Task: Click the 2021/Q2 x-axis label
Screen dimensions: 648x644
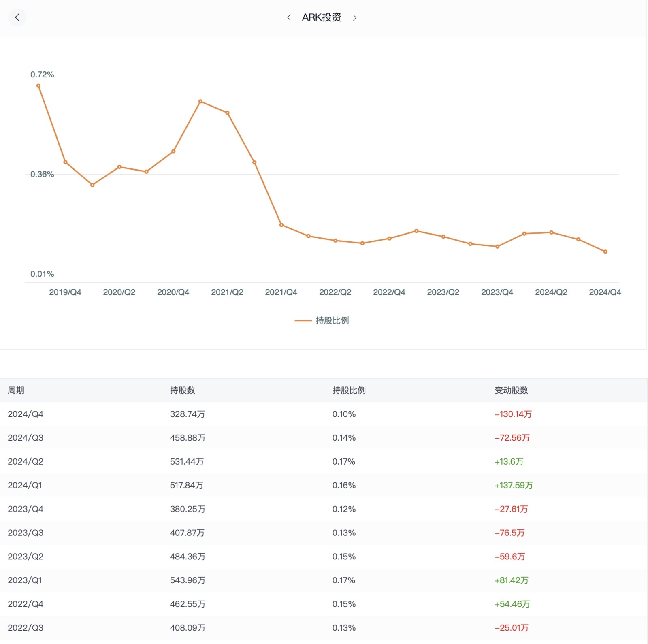Action: (x=227, y=292)
